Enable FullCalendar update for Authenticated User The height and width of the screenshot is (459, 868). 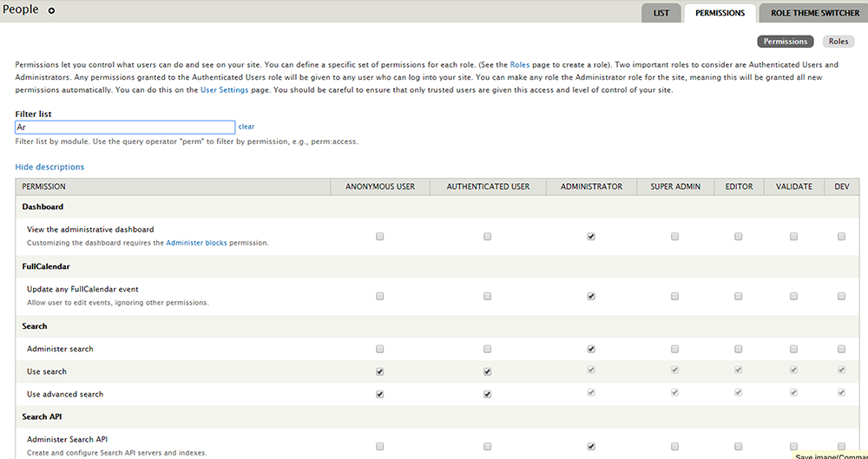pos(487,296)
